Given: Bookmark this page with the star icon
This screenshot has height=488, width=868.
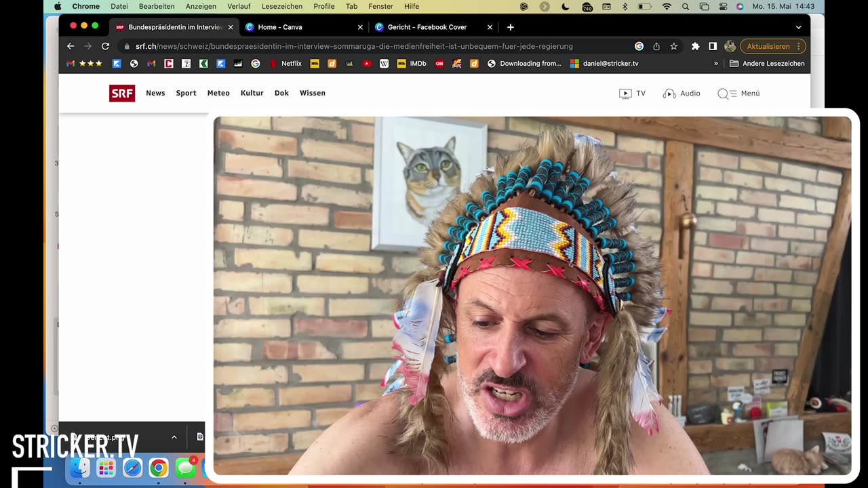Looking at the screenshot, I should [x=674, y=46].
